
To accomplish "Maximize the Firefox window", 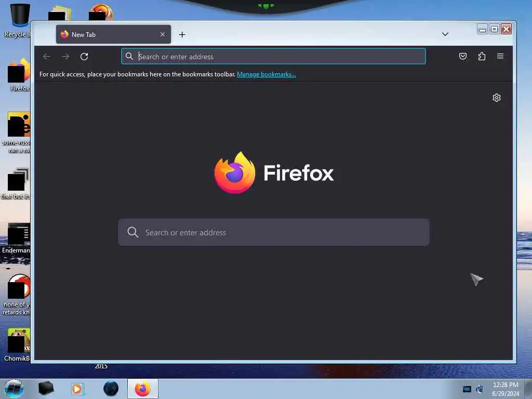I will [x=495, y=29].
